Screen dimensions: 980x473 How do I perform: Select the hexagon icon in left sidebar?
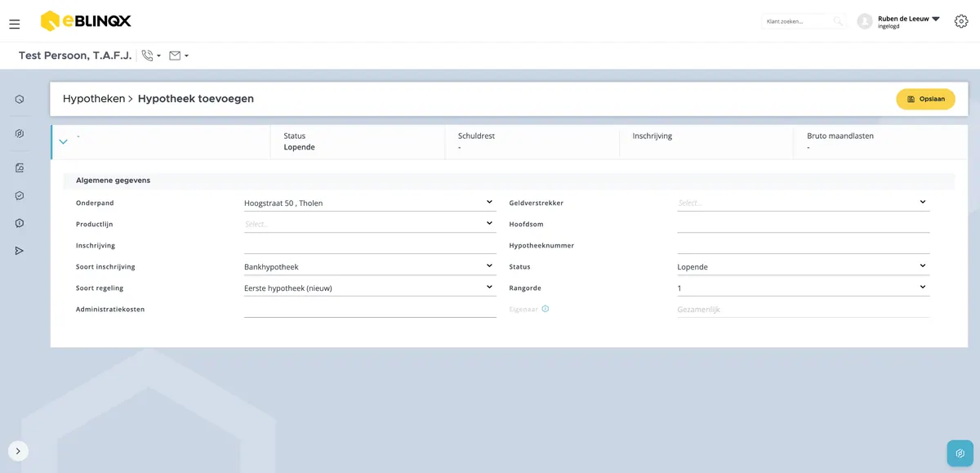tap(20, 100)
